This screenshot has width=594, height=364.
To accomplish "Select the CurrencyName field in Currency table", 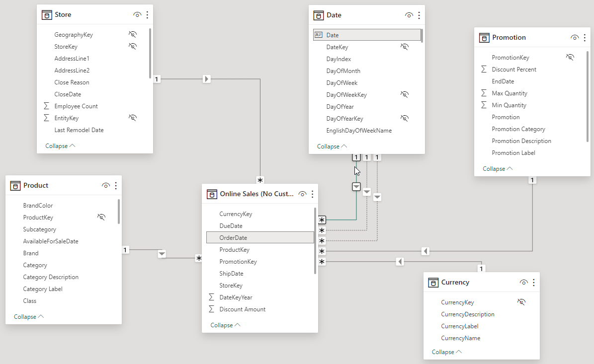I will 460,338.
